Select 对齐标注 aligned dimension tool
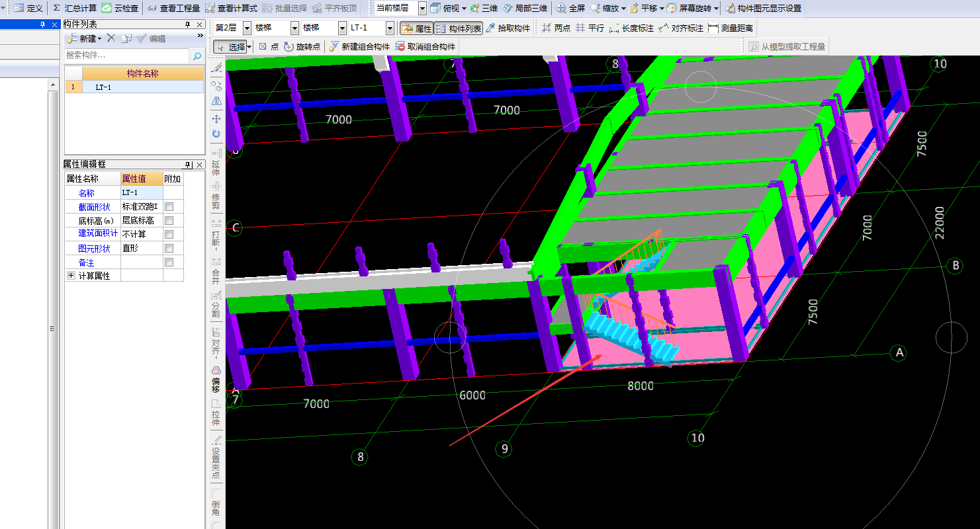Image resolution: width=980 pixels, height=529 pixels. pyautogui.click(x=681, y=28)
